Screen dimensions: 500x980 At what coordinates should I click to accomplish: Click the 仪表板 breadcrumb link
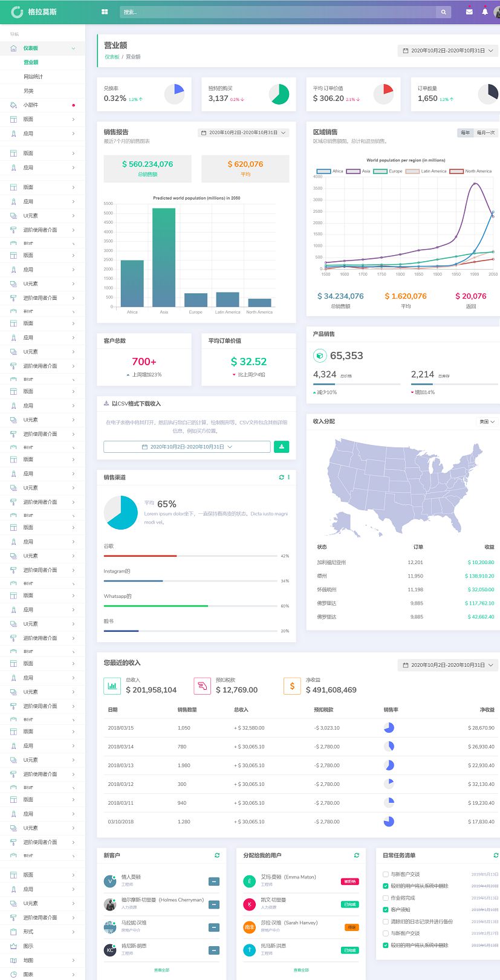coord(112,57)
